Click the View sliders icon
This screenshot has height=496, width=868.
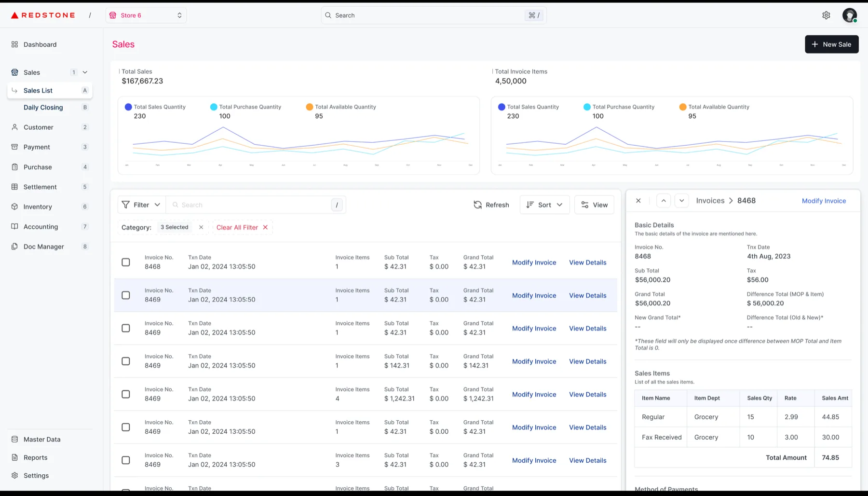click(x=585, y=205)
